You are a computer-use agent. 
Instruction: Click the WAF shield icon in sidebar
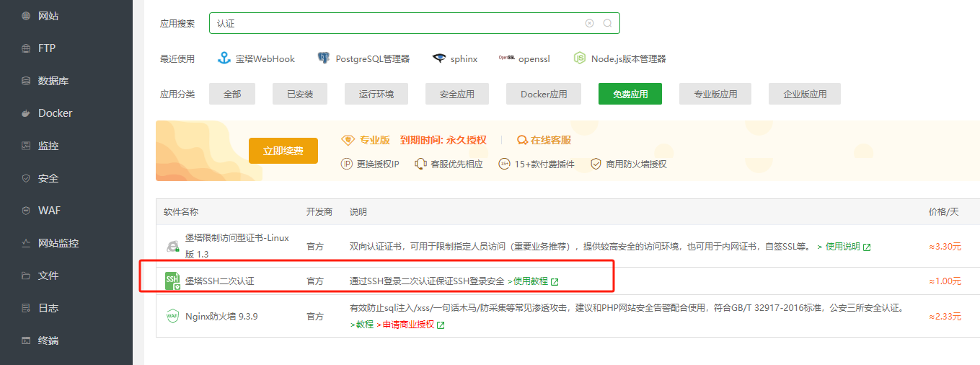[x=26, y=211]
